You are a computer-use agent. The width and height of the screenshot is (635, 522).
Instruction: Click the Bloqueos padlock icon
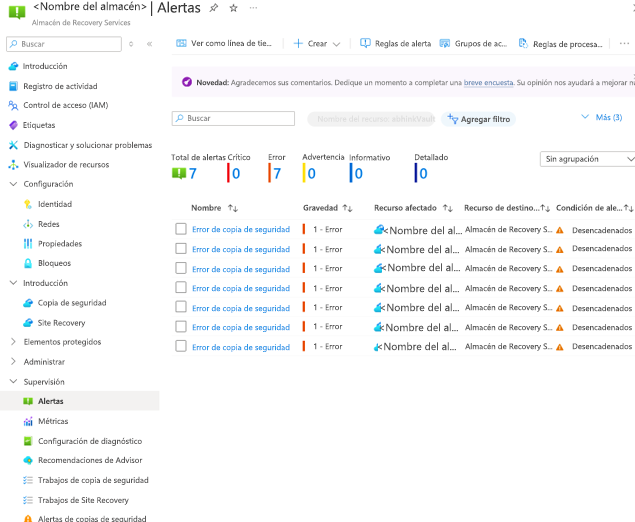[28, 263]
